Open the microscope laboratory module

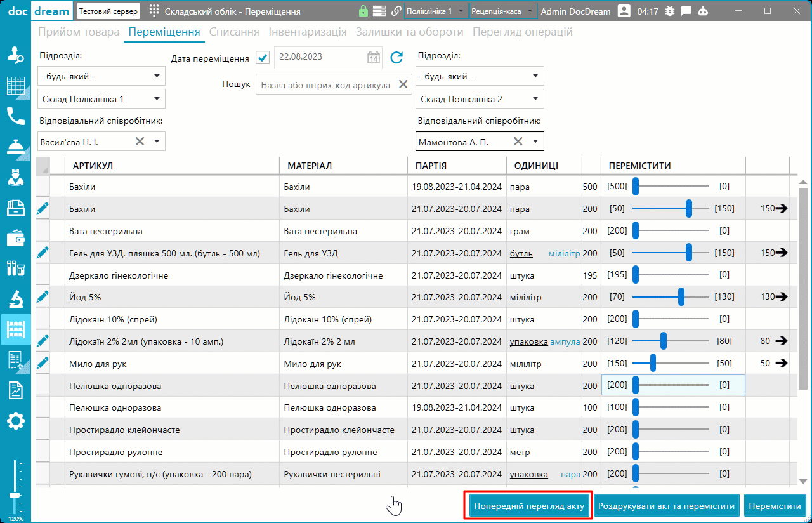coord(15,298)
